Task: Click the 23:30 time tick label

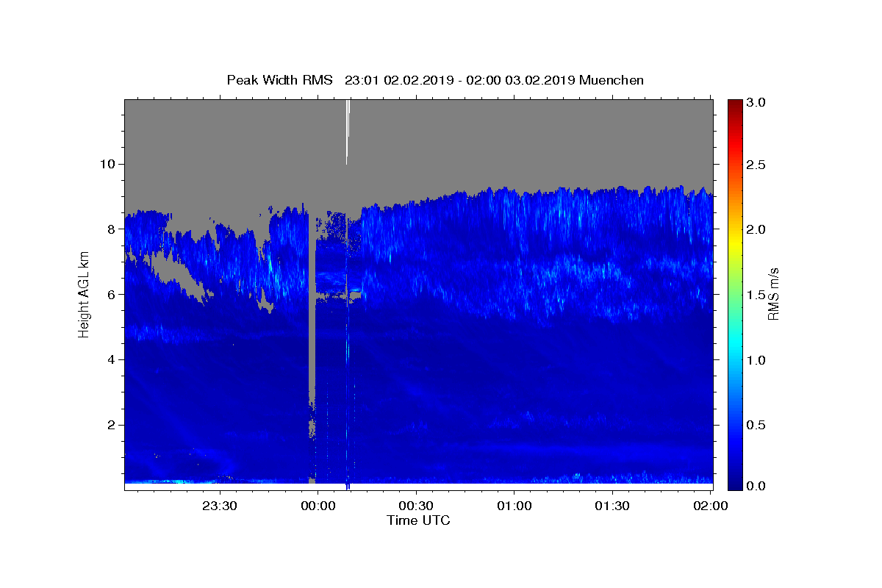Action: click(x=220, y=506)
